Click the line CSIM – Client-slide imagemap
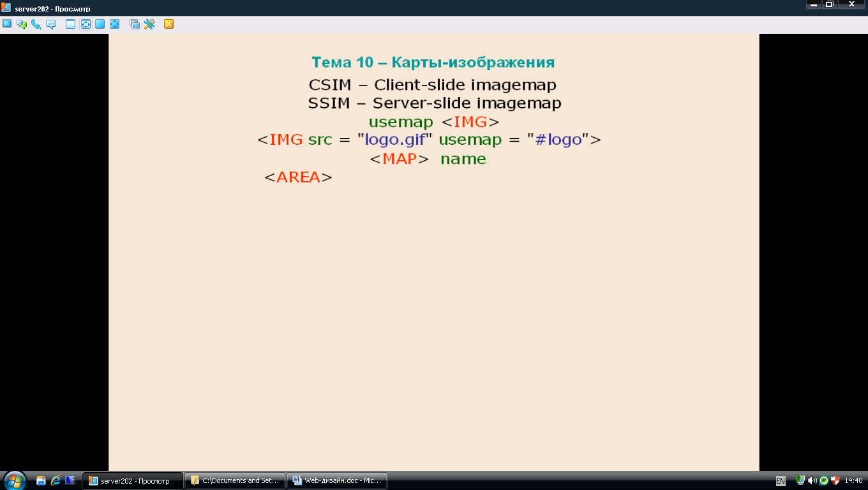The width and height of the screenshot is (868, 490). 433,85
